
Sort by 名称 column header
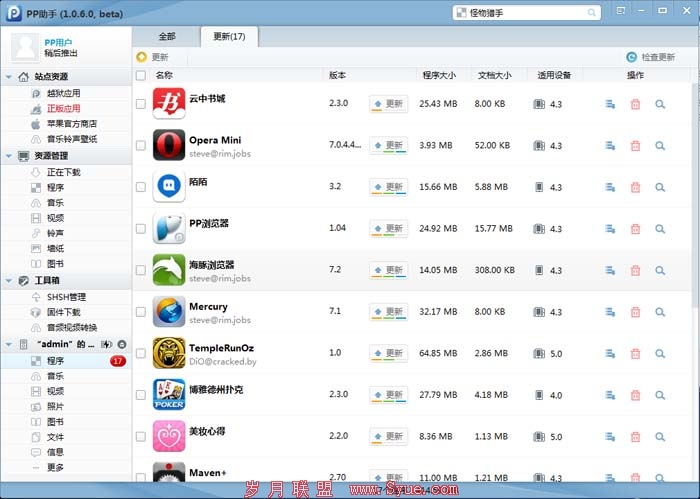(164, 75)
